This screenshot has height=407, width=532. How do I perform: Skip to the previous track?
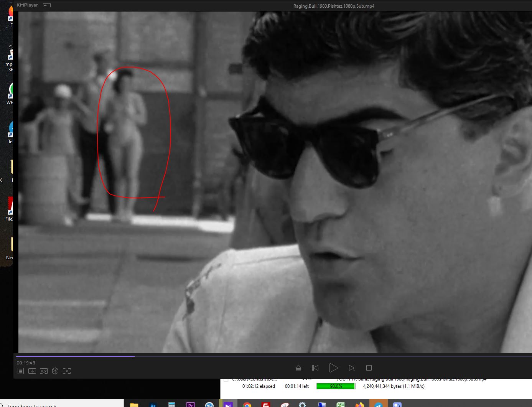coord(315,368)
